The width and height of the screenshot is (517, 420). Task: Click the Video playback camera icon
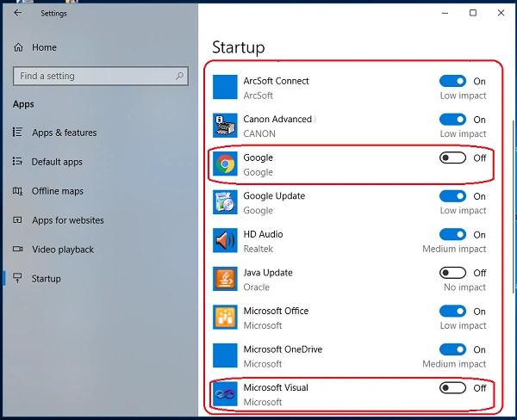17,249
